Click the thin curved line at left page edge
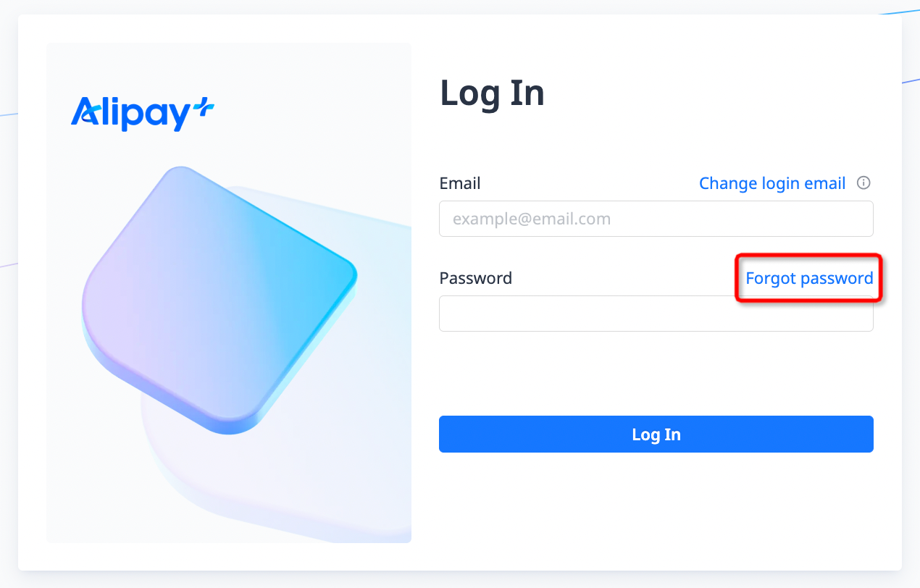This screenshot has width=920, height=588. (x=7, y=114)
